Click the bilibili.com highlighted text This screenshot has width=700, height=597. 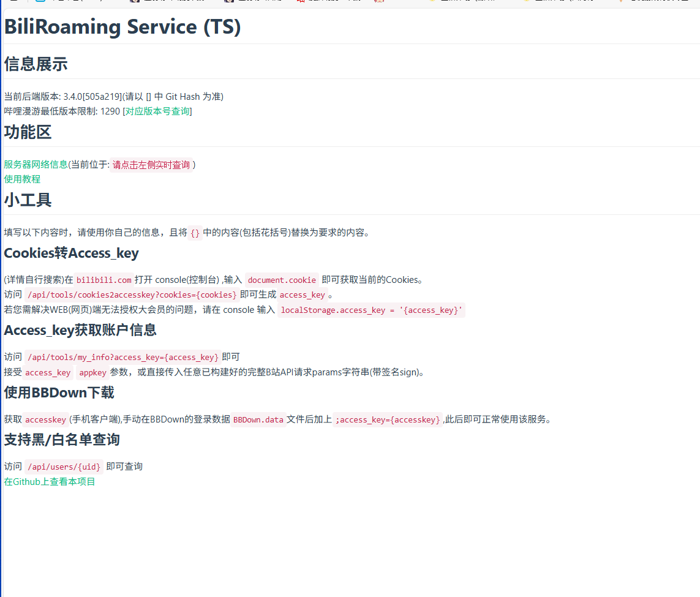coord(103,280)
